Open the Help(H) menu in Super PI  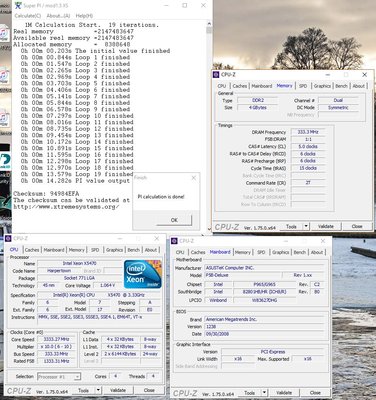[84, 16]
